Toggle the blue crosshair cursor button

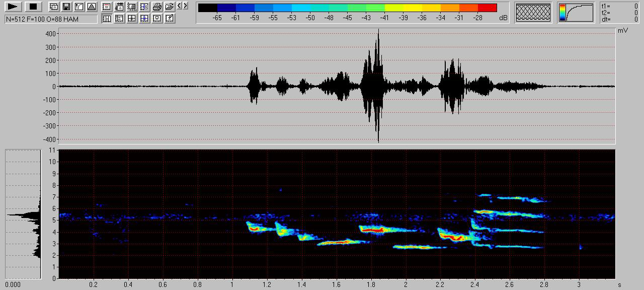click(x=144, y=18)
